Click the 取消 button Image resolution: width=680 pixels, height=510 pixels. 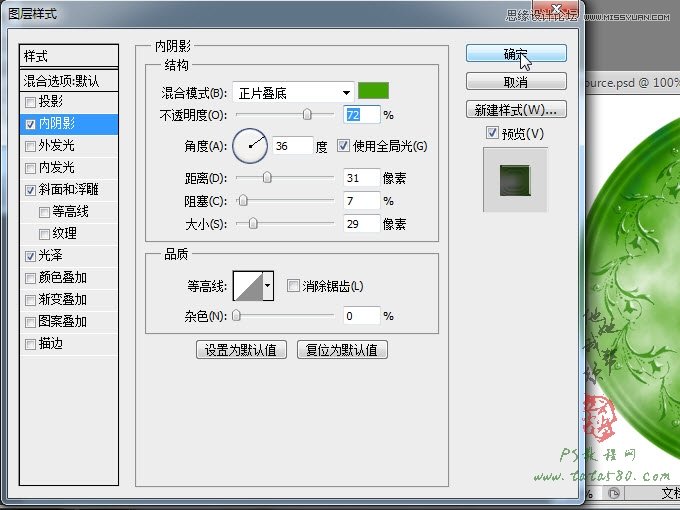click(x=516, y=82)
